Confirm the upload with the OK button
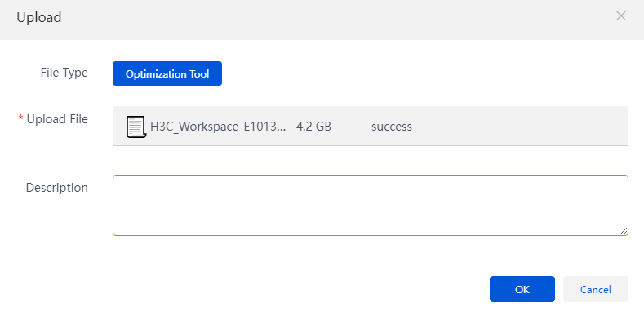644x316 pixels. [x=522, y=289]
